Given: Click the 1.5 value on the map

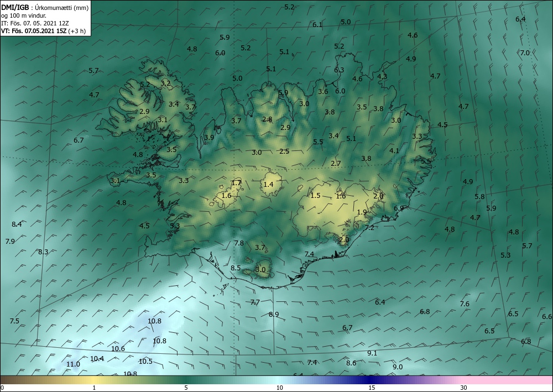Looking at the screenshot, I should point(315,196).
